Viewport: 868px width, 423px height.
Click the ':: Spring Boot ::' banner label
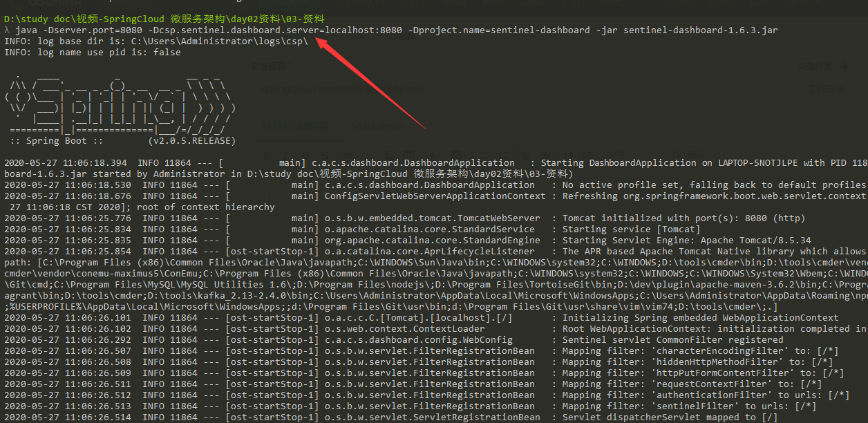[57, 141]
